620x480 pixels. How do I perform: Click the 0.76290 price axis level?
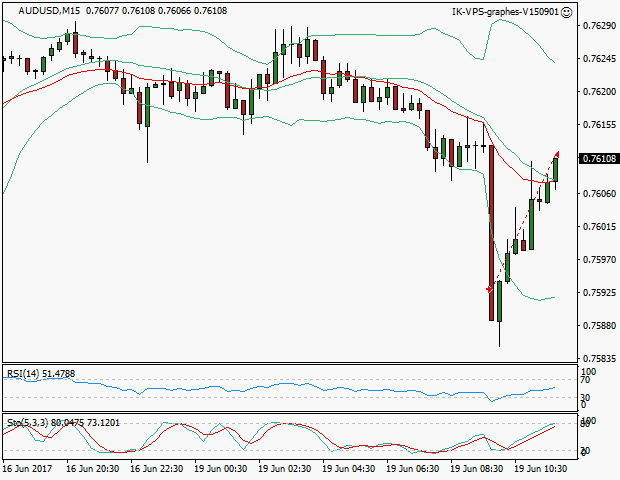(596, 25)
